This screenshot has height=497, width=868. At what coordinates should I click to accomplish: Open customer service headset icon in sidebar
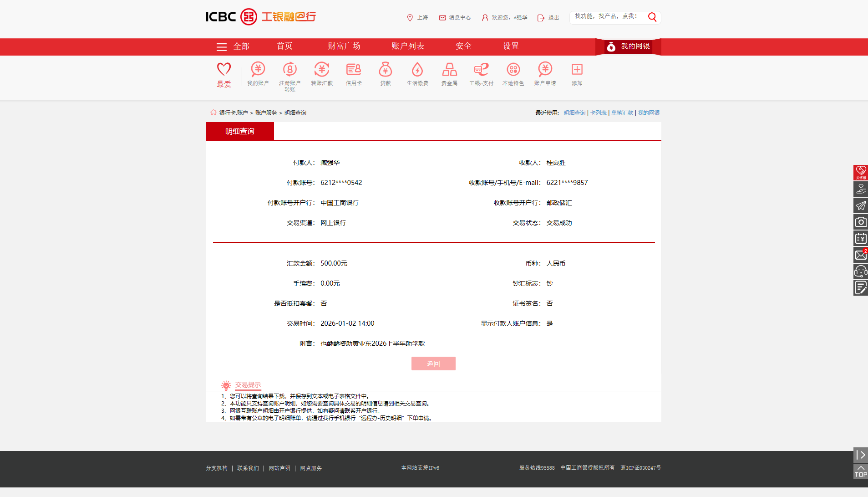click(x=860, y=271)
